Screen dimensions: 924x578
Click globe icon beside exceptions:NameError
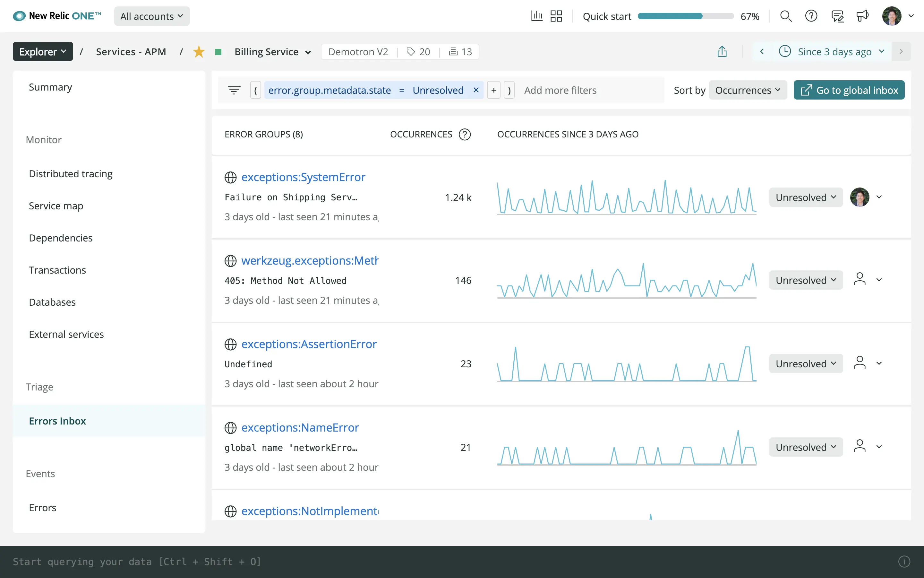coord(230,428)
